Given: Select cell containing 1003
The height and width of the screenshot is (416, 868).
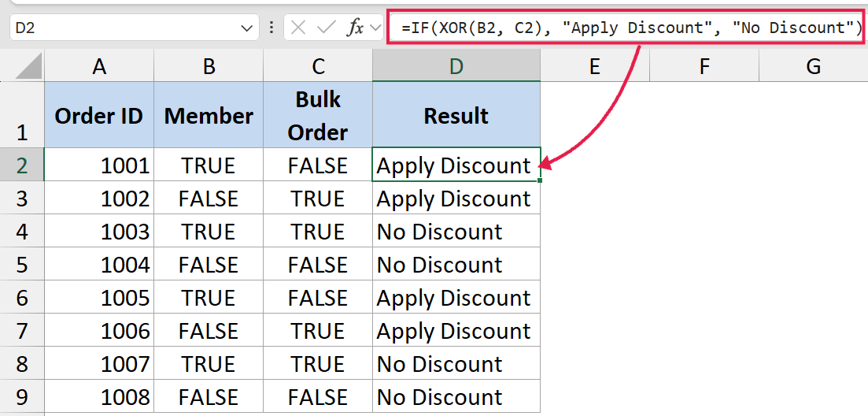Looking at the screenshot, I should tap(99, 231).
